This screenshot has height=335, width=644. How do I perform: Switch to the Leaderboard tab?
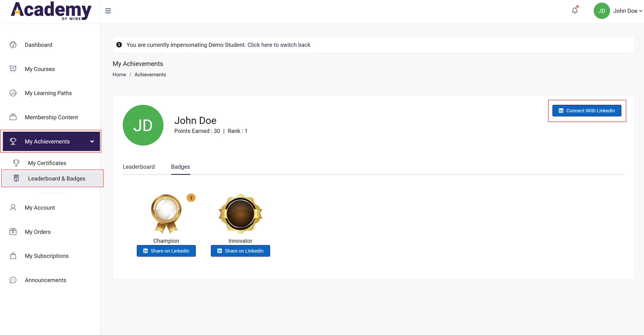[x=138, y=167]
